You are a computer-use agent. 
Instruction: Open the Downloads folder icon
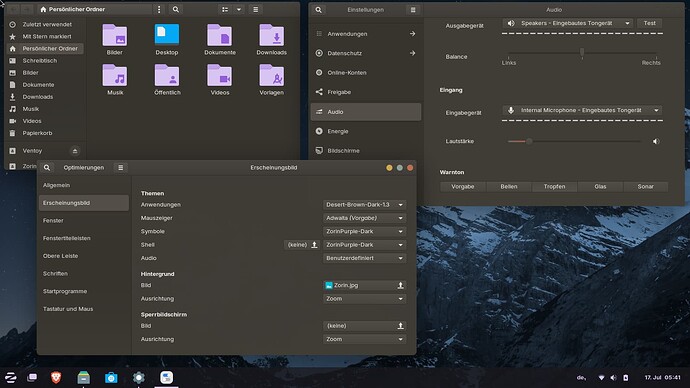tap(272, 35)
